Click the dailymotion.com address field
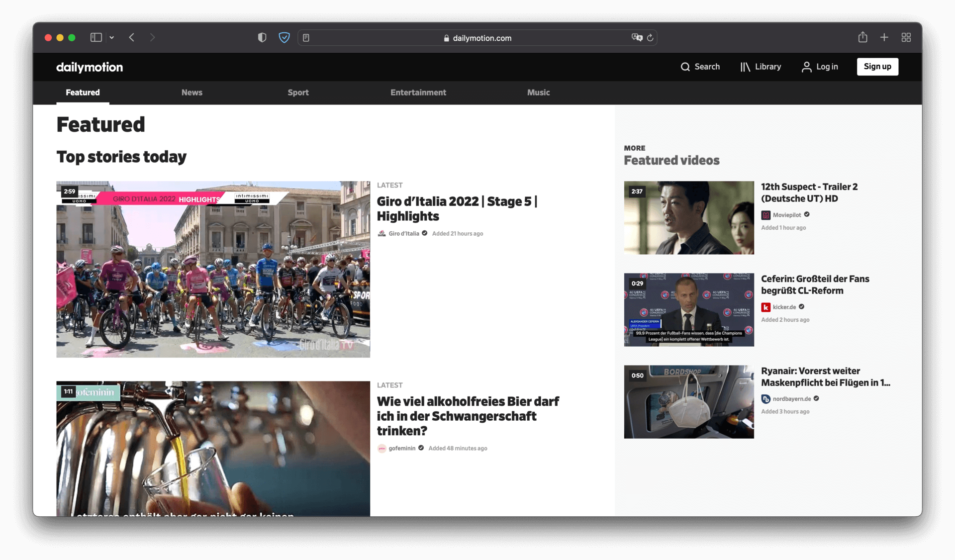 477,38
